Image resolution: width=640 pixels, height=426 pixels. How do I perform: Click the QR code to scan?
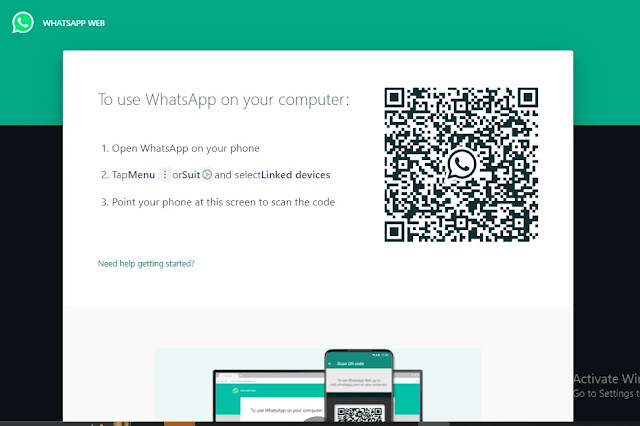461,164
